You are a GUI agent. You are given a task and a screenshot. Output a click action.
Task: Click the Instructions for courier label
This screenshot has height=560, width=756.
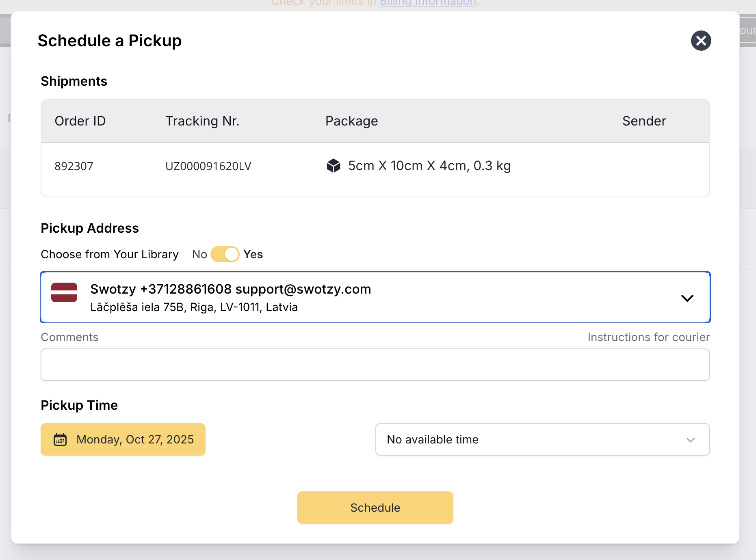(648, 337)
